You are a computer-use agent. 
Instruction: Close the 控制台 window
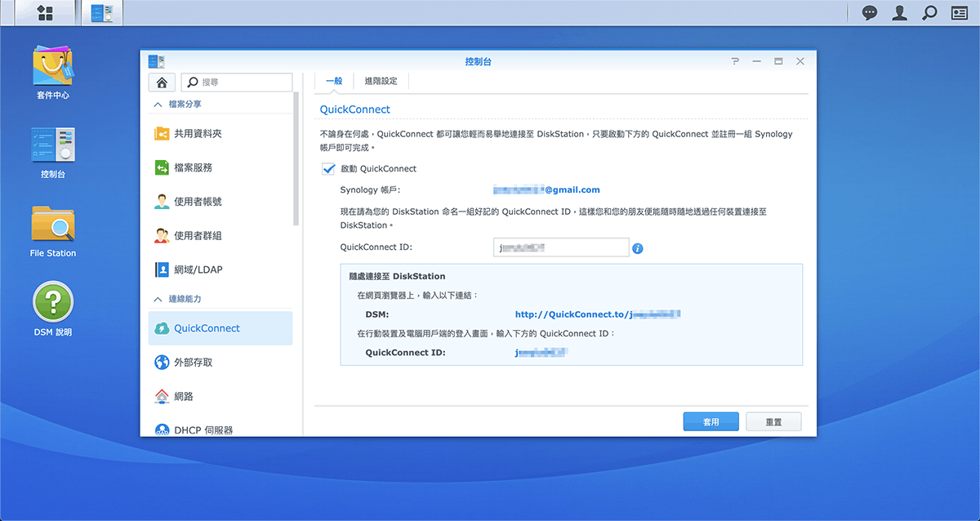(800, 61)
